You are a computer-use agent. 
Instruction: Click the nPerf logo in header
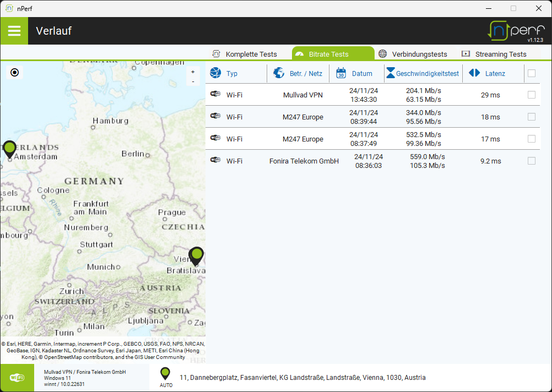516,31
